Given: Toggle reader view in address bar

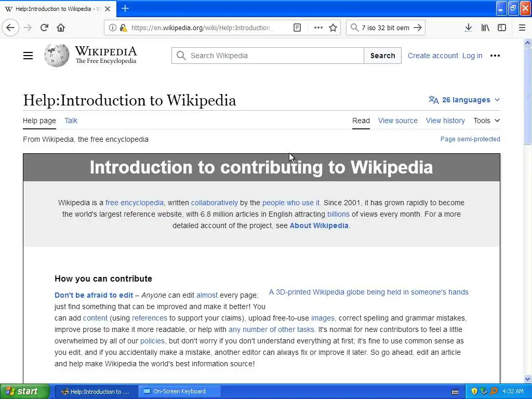Looking at the screenshot, I should pyautogui.click(x=297, y=28).
